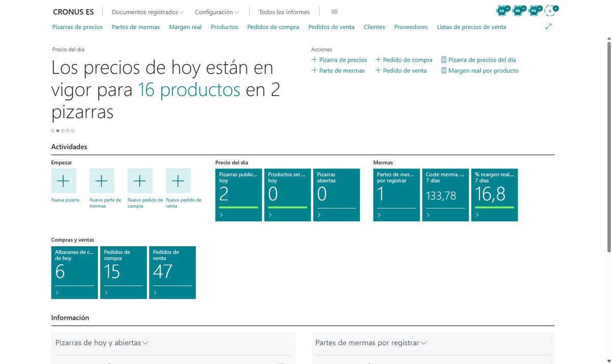Click the chevron on Pedidos de compra tile
This screenshot has height=364, width=612.
coord(106,293)
